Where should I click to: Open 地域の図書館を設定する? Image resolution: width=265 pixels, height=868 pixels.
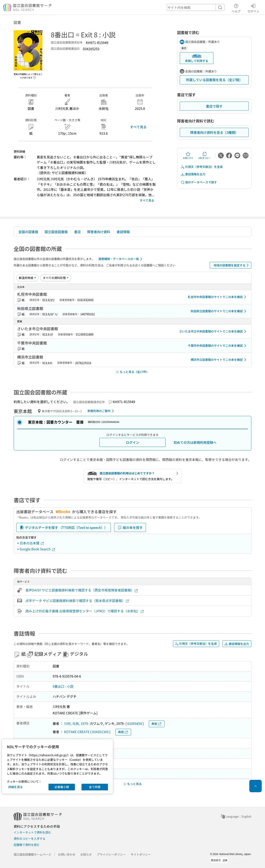(230, 265)
